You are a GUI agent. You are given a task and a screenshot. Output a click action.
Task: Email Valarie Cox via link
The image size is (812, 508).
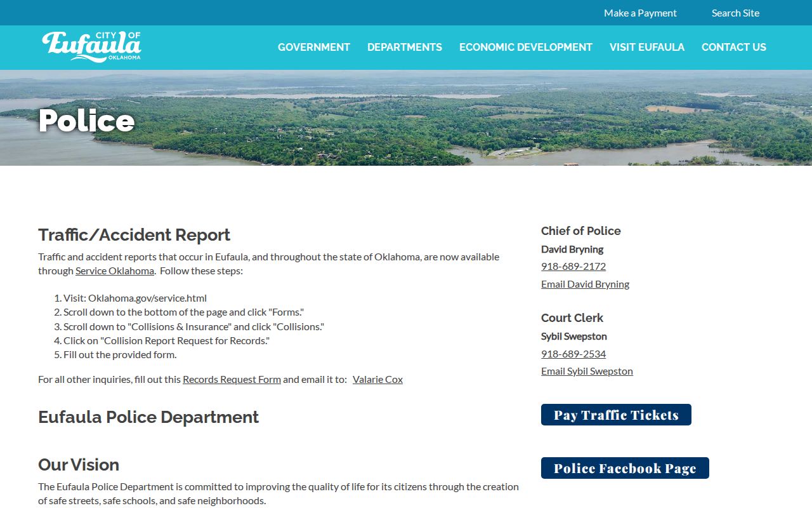pos(377,379)
